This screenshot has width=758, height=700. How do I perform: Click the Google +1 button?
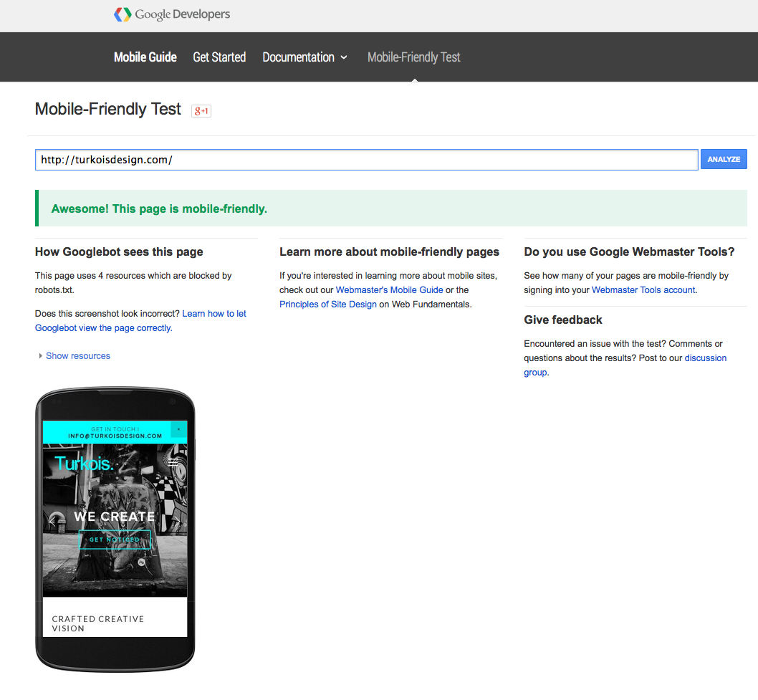[x=201, y=111]
